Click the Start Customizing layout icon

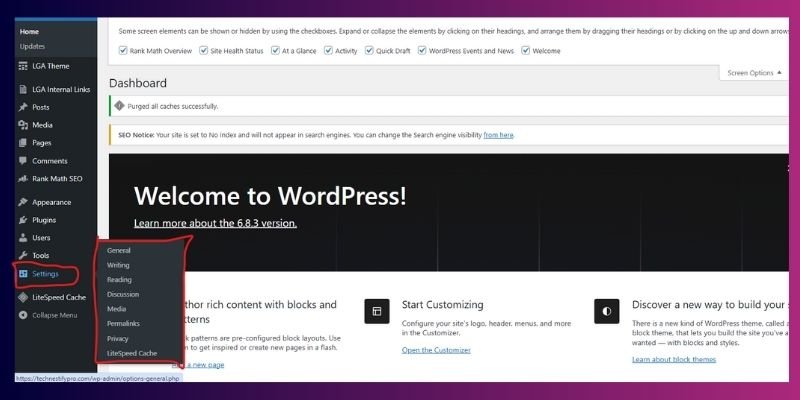point(377,311)
